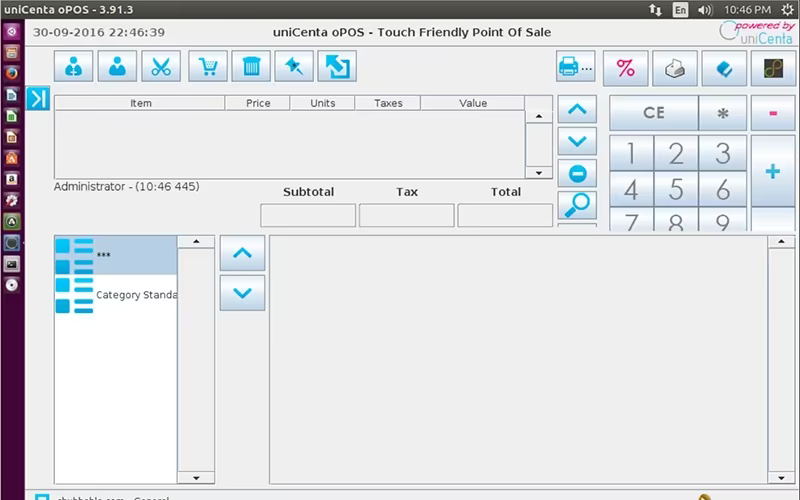Screen dimensions: 800x500
Task: Tap number 5 on keypad
Action: pyautogui.click(x=676, y=189)
